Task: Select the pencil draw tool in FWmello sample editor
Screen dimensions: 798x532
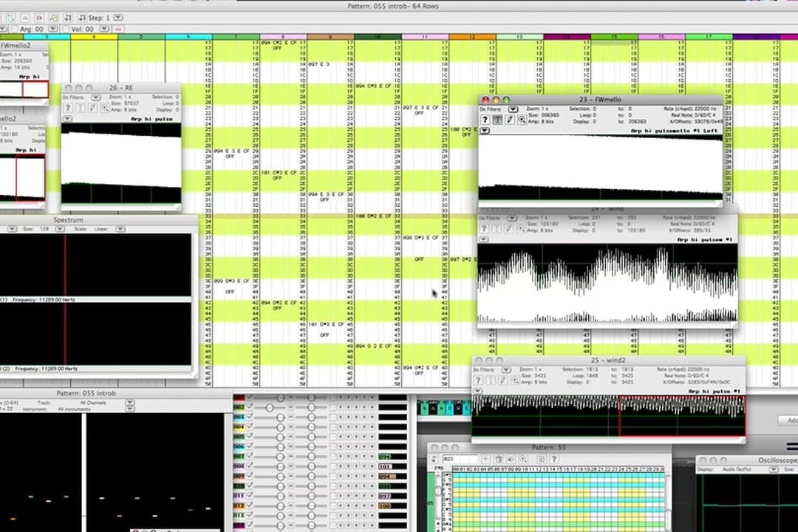Action: (509, 118)
